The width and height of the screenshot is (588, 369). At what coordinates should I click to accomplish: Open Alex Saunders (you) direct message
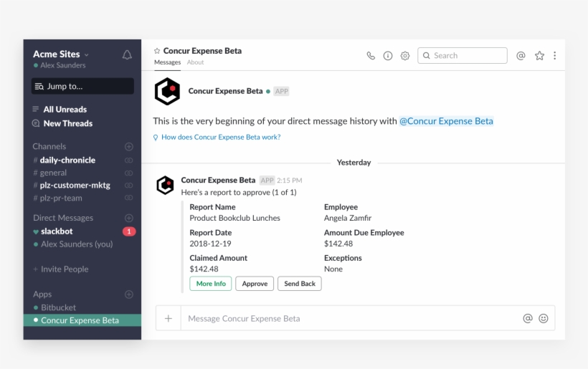point(77,244)
